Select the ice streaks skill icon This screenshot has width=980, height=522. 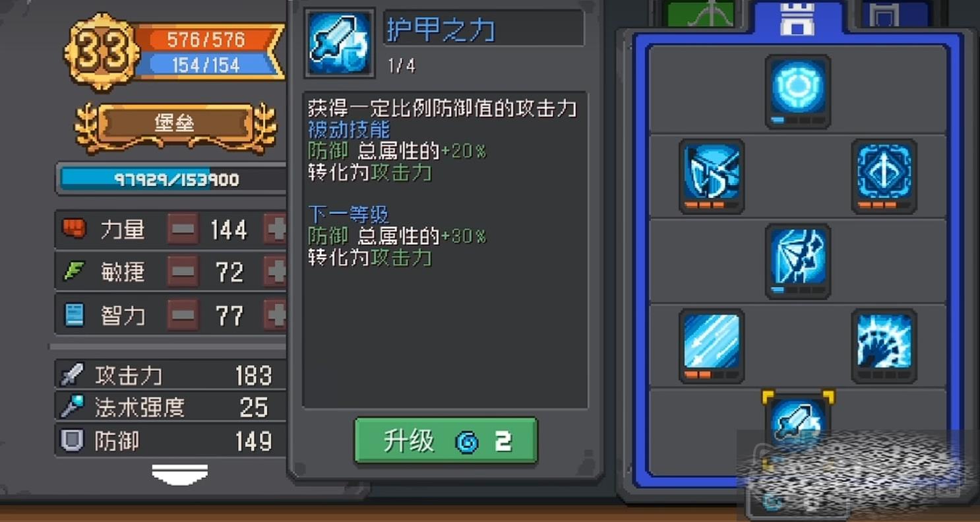(712, 346)
